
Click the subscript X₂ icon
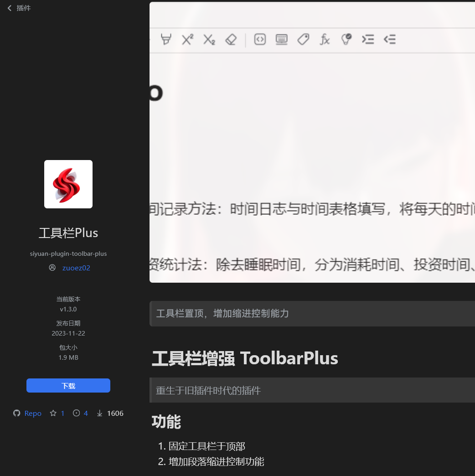point(209,40)
